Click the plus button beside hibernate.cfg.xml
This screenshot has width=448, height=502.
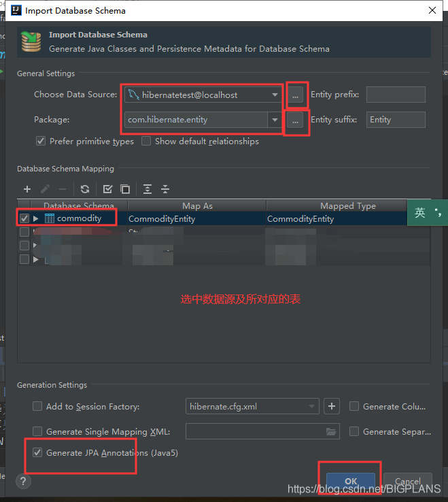coord(332,406)
